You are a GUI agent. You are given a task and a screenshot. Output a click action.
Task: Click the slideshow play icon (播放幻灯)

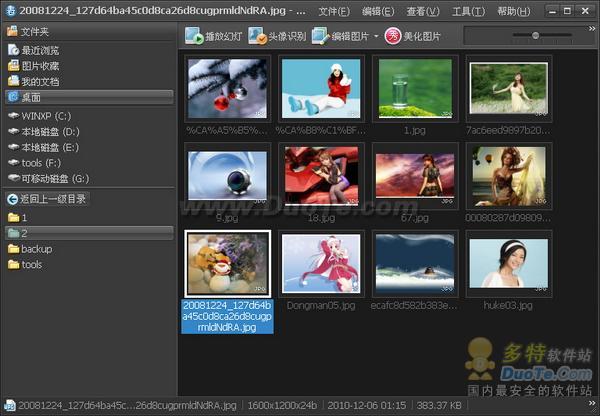coord(194,36)
